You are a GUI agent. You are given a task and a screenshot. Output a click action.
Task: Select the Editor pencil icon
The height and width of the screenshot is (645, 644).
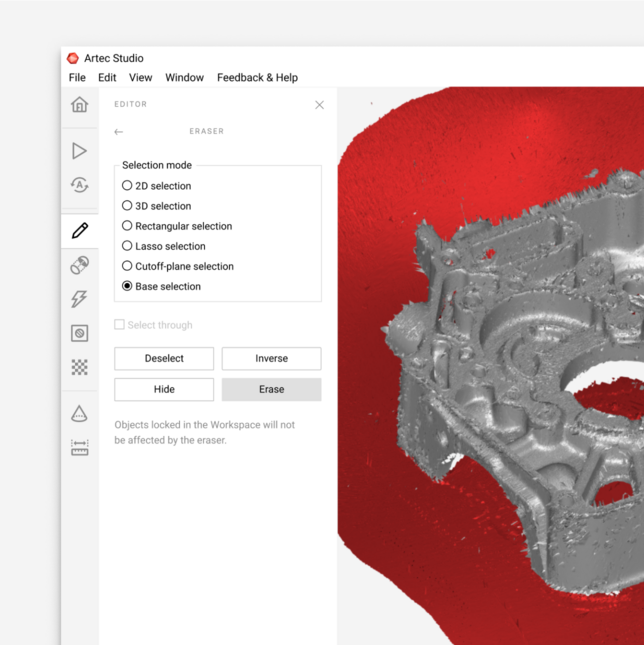point(80,231)
